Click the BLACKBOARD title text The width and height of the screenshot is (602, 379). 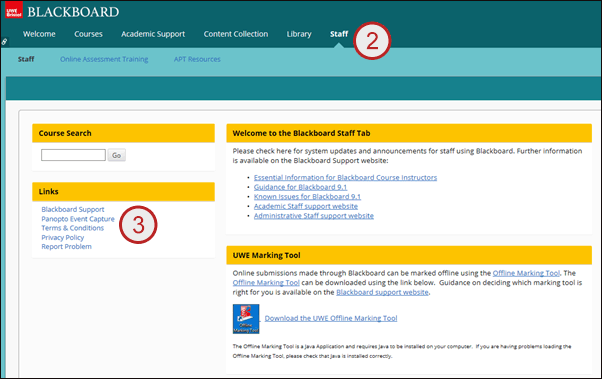click(x=73, y=12)
